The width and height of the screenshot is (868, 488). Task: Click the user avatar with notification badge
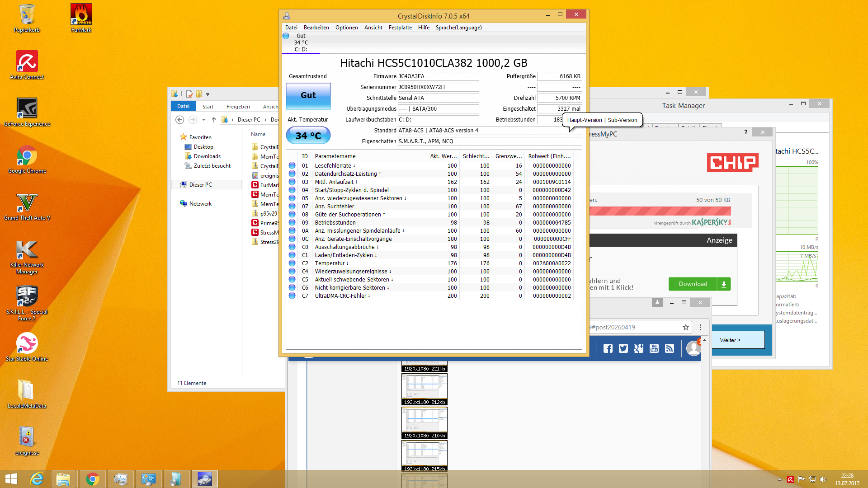(x=693, y=348)
